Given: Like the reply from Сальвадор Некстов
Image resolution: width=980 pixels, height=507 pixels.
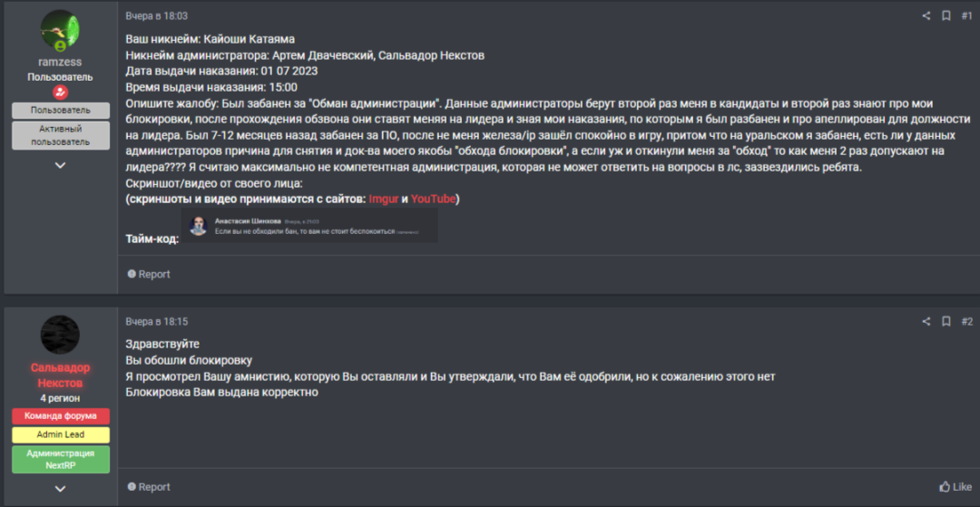Looking at the screenshot, I should (x=955, y=487).
